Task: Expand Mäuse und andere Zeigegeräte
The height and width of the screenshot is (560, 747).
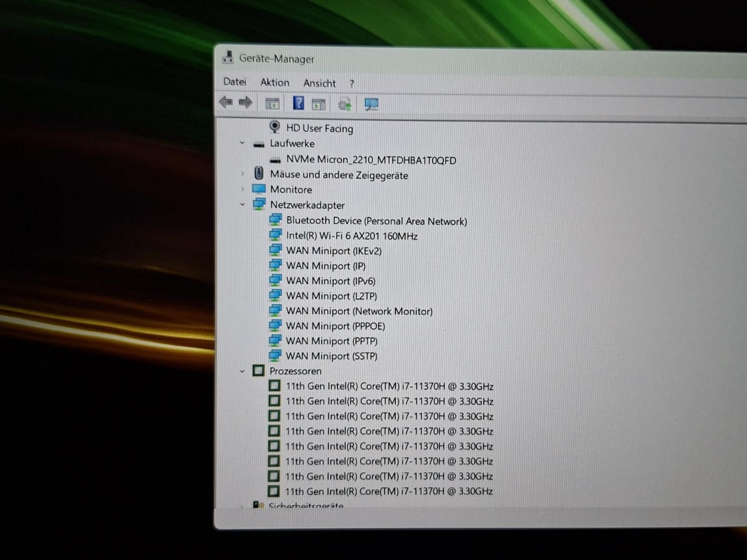Action: point(242,174)
